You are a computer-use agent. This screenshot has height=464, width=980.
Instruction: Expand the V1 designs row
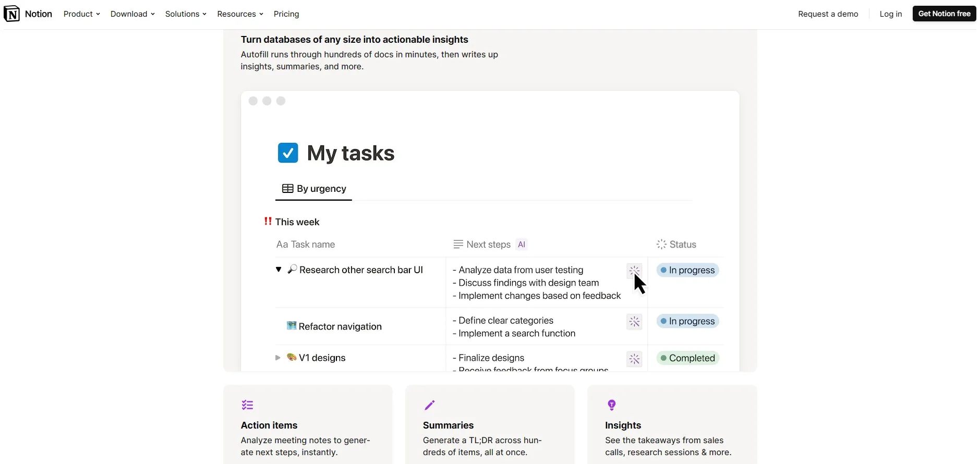[x=278, y=358]
